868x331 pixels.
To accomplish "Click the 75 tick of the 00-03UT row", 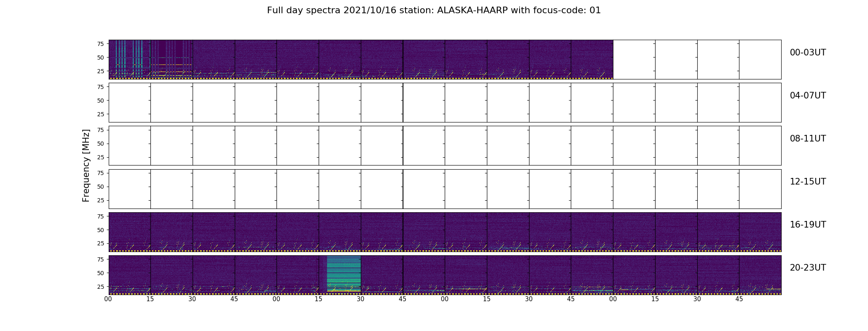I will coord(100,44).
